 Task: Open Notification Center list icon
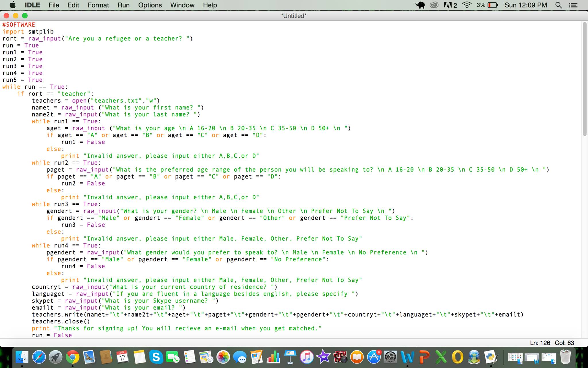[573, 5]
